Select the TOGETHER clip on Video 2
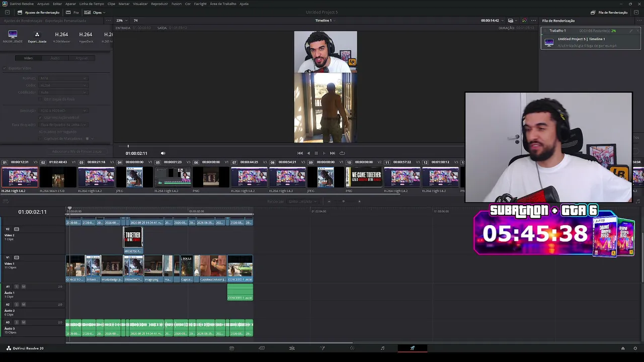Image resolution: width=644 pixels, height=362 pixels. [x=133, y=240]
